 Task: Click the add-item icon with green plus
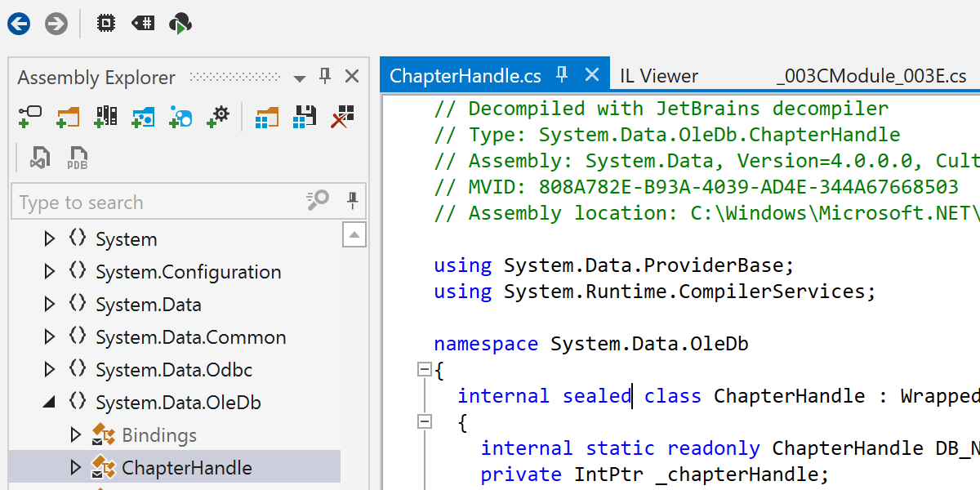pos(29,117)
